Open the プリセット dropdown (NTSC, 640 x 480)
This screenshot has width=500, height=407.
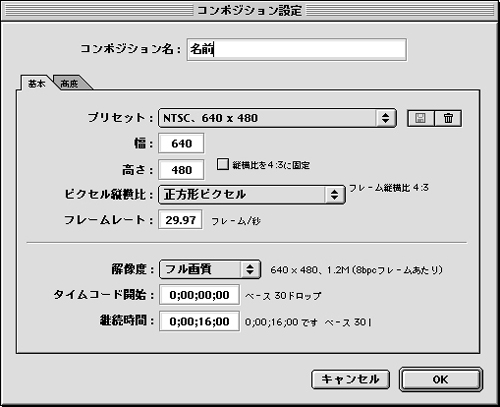point(277,118)
